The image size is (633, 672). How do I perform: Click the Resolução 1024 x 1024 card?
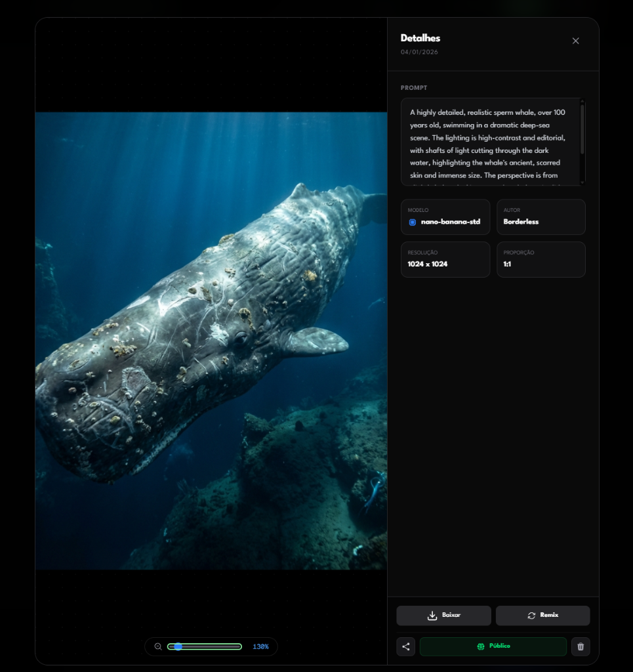[445, 259]
